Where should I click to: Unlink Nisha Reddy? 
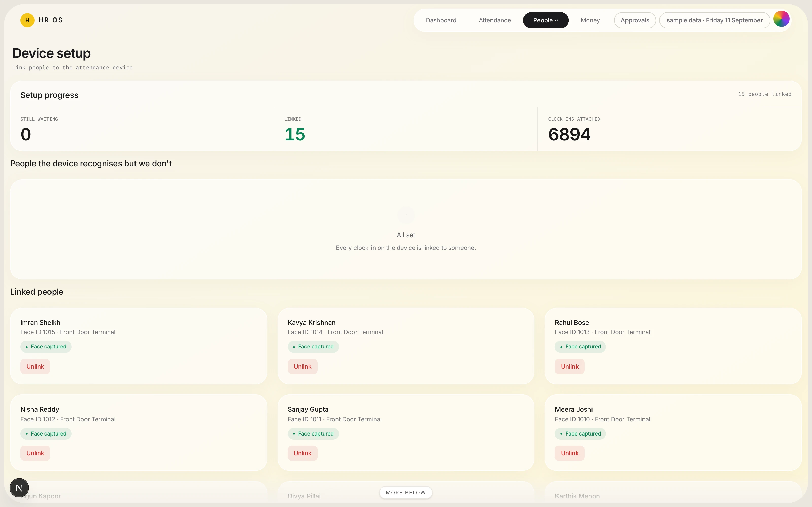[x=35, y=453]
